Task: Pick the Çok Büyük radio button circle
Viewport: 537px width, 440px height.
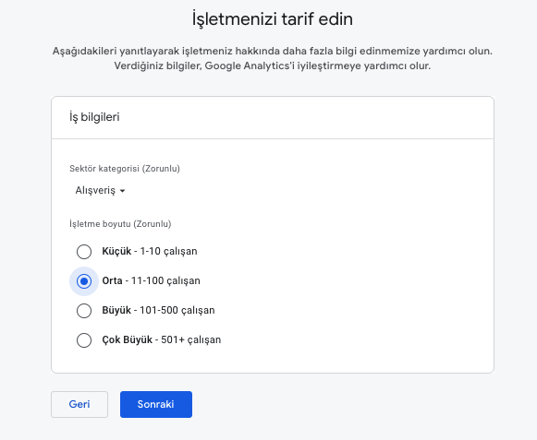Action: click(84, 340)
